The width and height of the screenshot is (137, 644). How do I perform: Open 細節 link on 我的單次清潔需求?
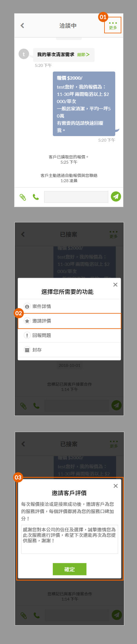pyautogui.click(x=83, y=54)
